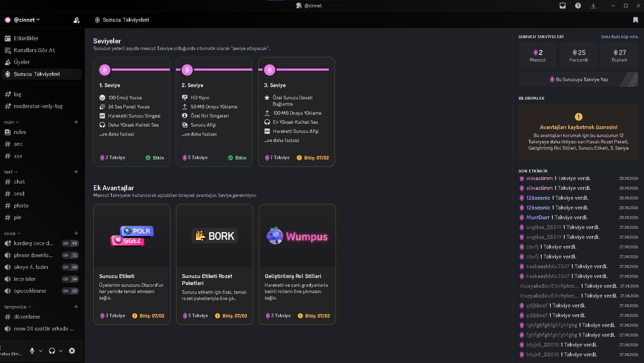The width and height of the screenshot is (644, 363).
Task: Add a channel to the tempvoice category
Action: click(76, 307)
